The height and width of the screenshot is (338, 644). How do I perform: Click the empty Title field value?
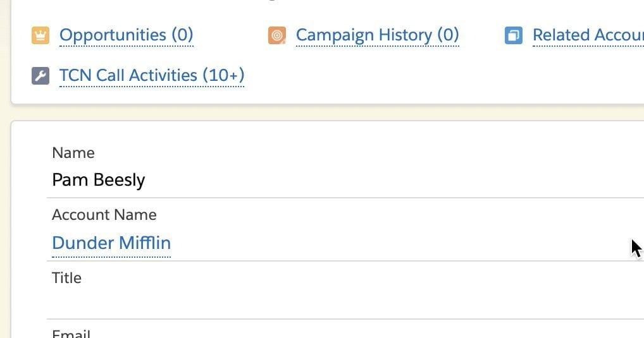click(x=345, y=303)
